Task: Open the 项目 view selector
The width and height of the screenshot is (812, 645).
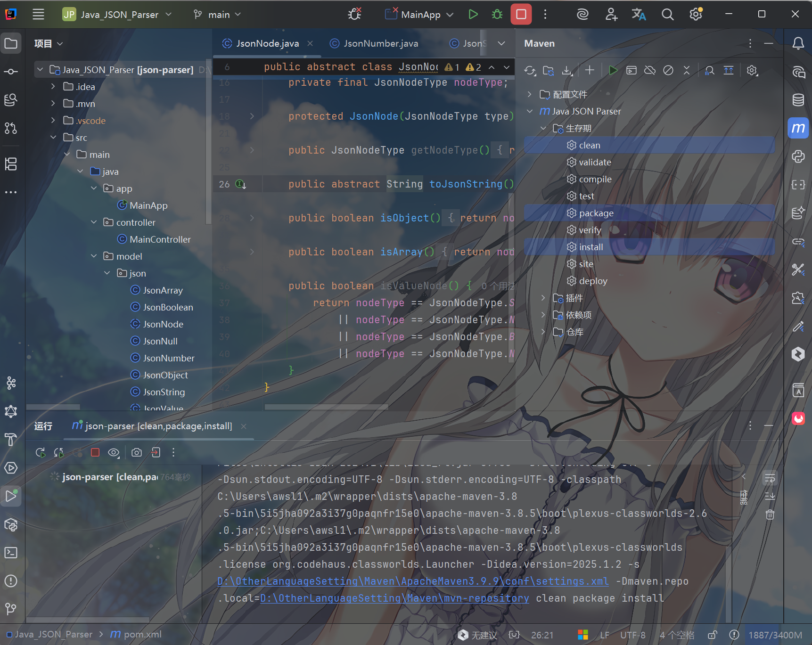Action: point(49,44)
